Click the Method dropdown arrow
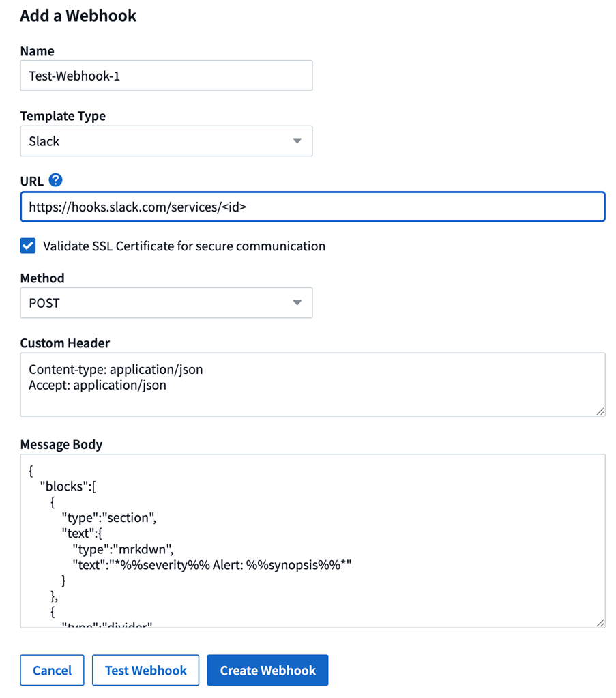 point(297,302)
